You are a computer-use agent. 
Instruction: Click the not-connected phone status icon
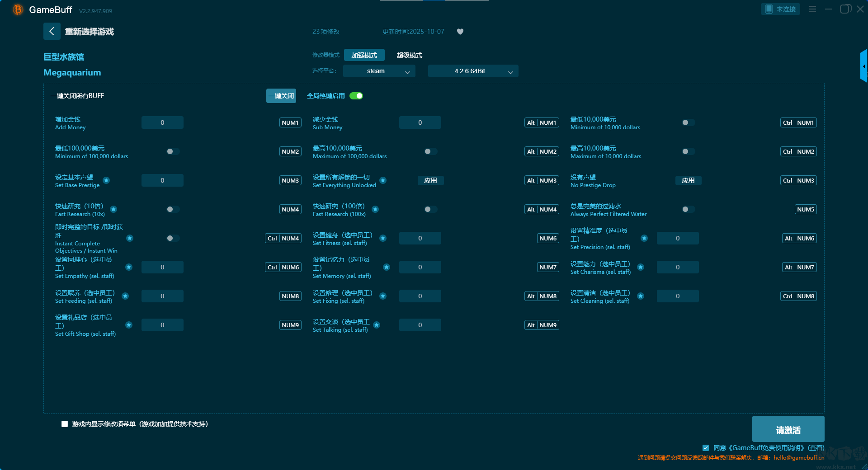tap(769, 9)
